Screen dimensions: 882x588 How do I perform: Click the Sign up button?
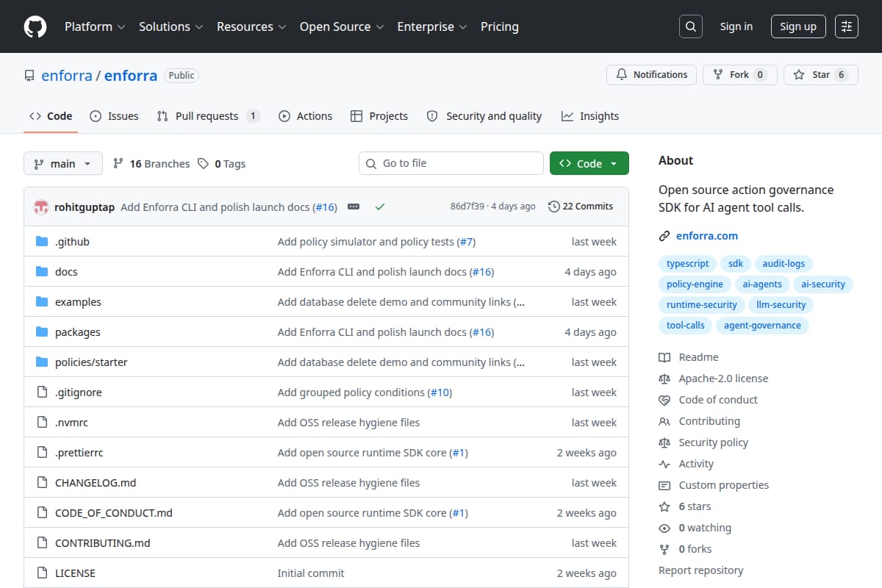(x=798, y=26)
